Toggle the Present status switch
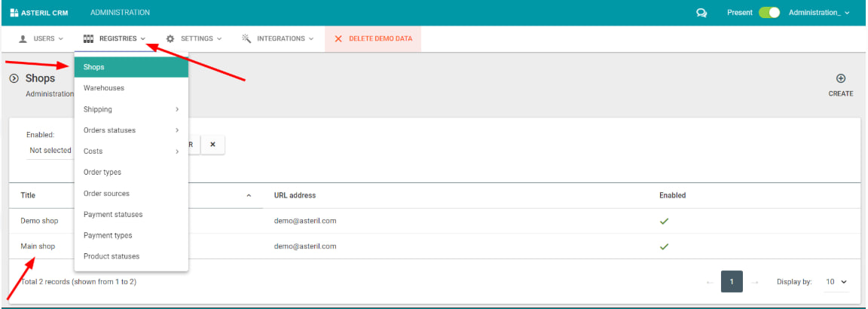This screenshot has height=309, width=868. [x=769, y=13]
